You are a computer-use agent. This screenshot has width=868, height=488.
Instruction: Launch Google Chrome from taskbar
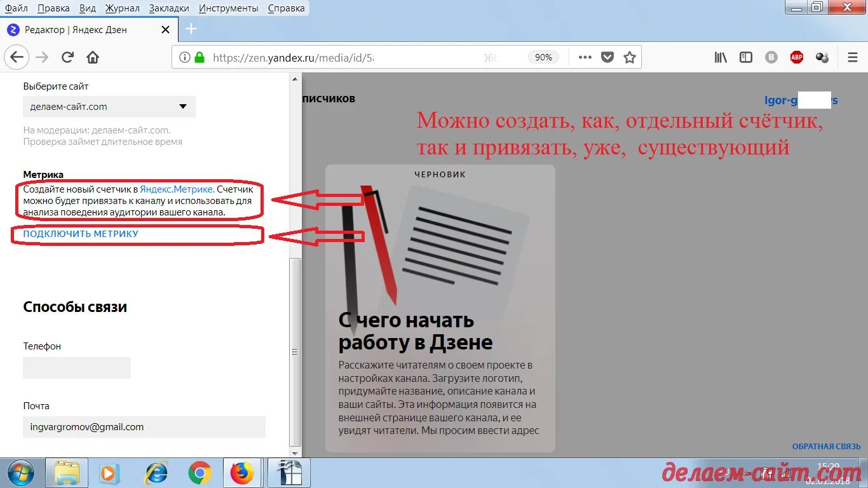[200, 473]
